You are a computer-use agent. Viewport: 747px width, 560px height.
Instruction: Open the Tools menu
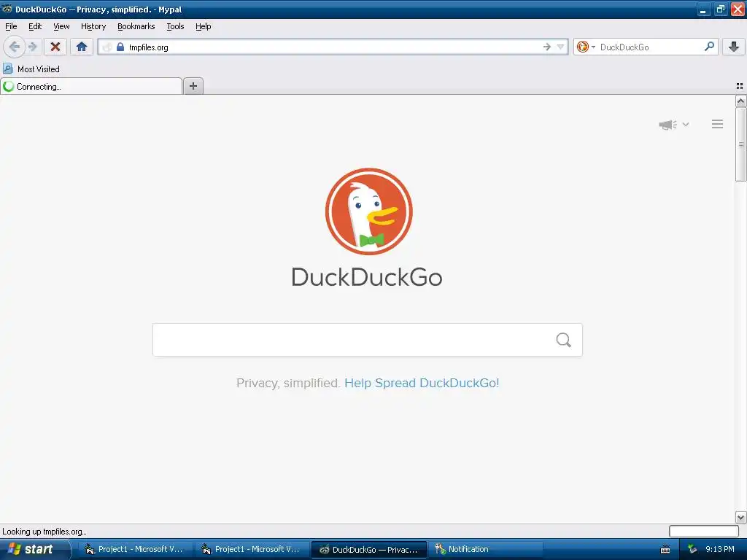[175, 26]
